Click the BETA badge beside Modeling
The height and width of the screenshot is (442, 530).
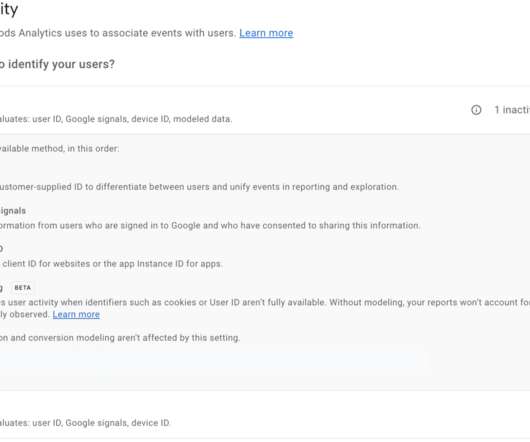pyautogui.click(x=23, y=288)
